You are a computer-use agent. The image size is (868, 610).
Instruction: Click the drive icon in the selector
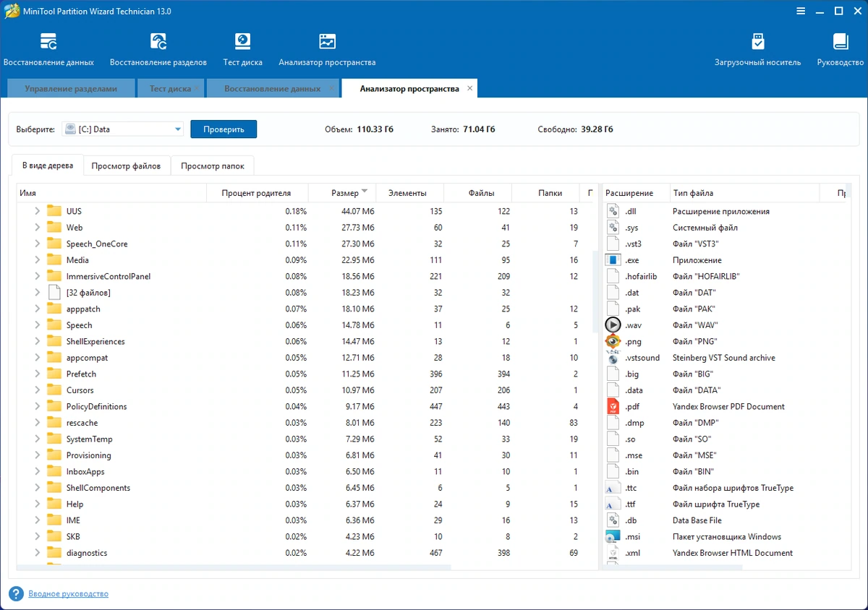pos(70,129)
